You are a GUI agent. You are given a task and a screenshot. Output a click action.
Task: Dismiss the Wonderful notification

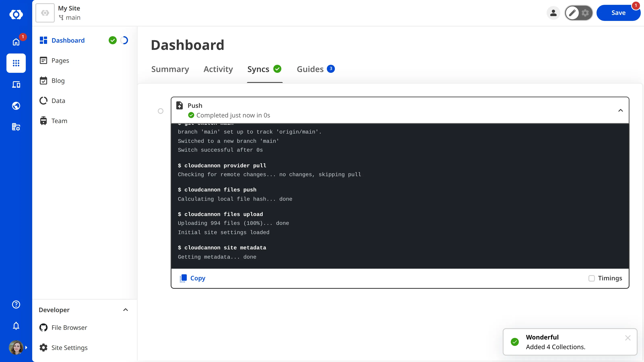pos(628,338)
